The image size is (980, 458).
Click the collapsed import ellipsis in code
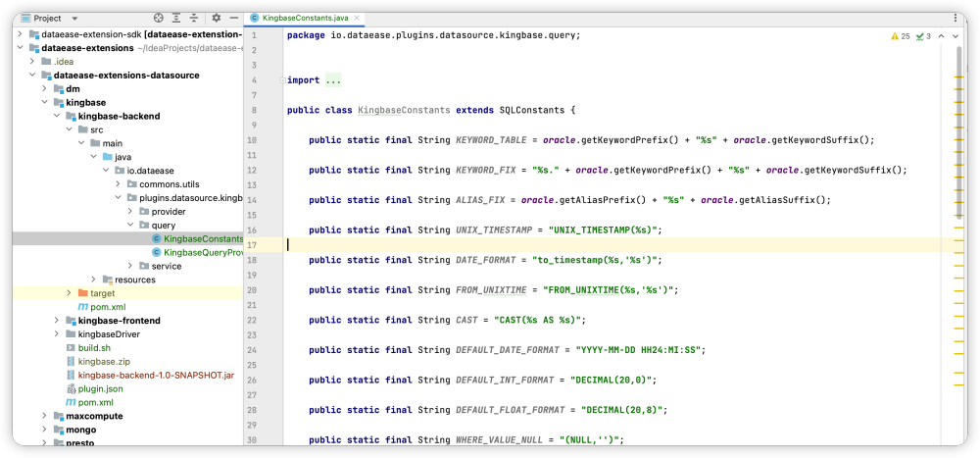(333, 80)
